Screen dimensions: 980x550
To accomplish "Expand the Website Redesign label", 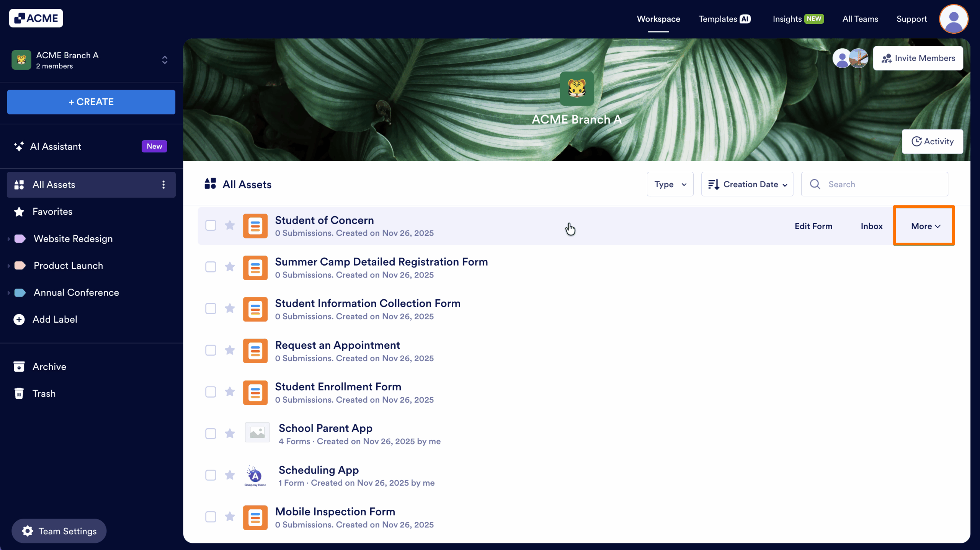I will (x=8, y=238).
